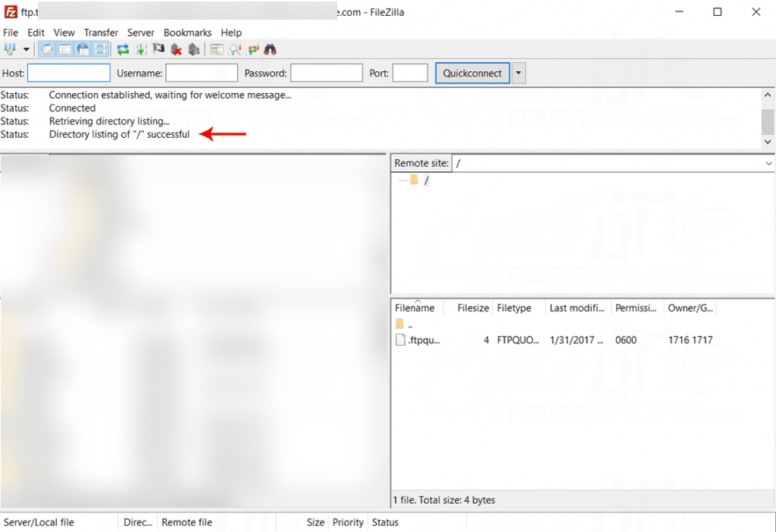This screenshot has height=532, width=776.
Task: Open the directory listing filters icon
Action: (x=217, y=49)
